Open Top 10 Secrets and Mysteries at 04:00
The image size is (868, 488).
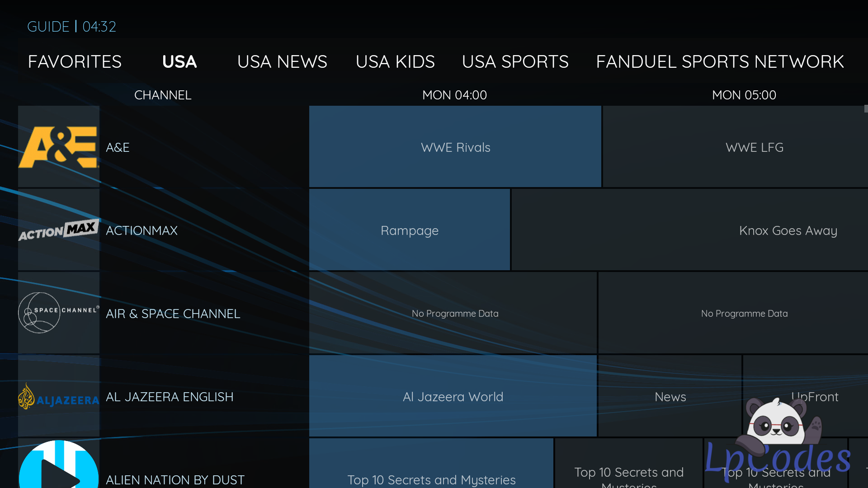point(431,464)
